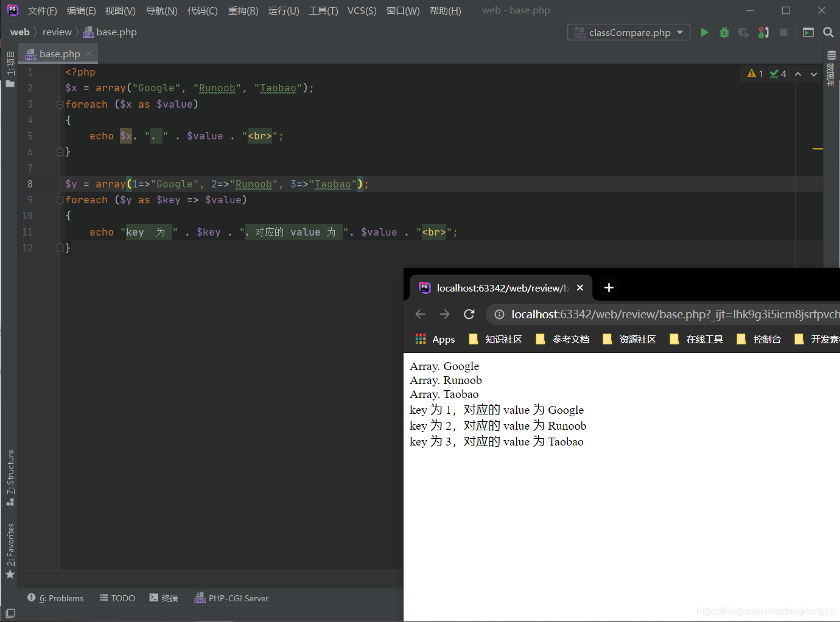Image resolution: width=840 pixels, height=622 pixels.
Task: Open the 运行(U) menu
Action: (x=284, y=11)
